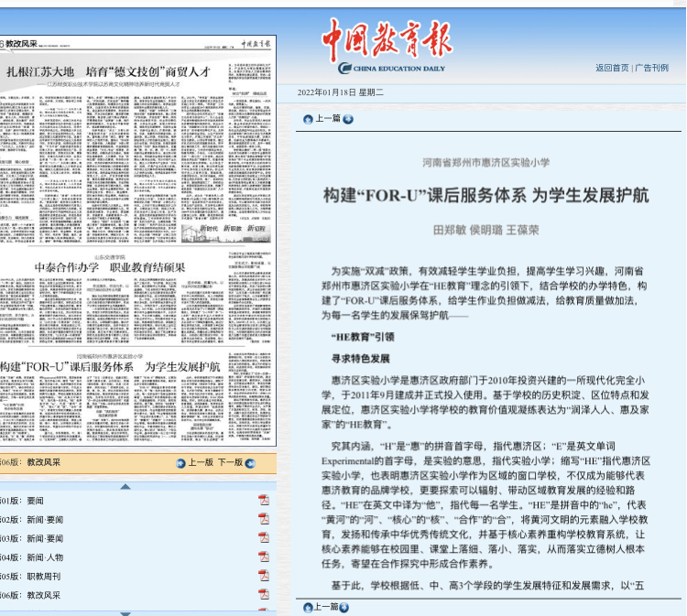Screen dimensions: 687x616
Task: Click the school name 河南省郑州市惠济区实验小学 above the title
Action: (485, 162)
